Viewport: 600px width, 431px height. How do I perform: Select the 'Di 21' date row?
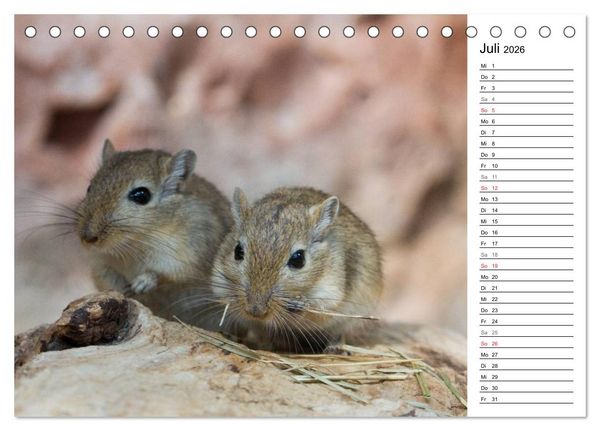(527, 288)
